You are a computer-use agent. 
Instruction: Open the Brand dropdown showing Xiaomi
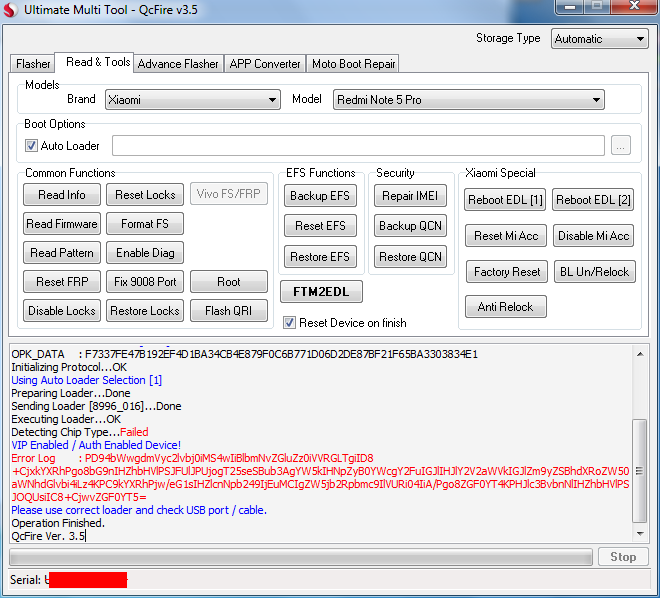(x=192, y=100)
